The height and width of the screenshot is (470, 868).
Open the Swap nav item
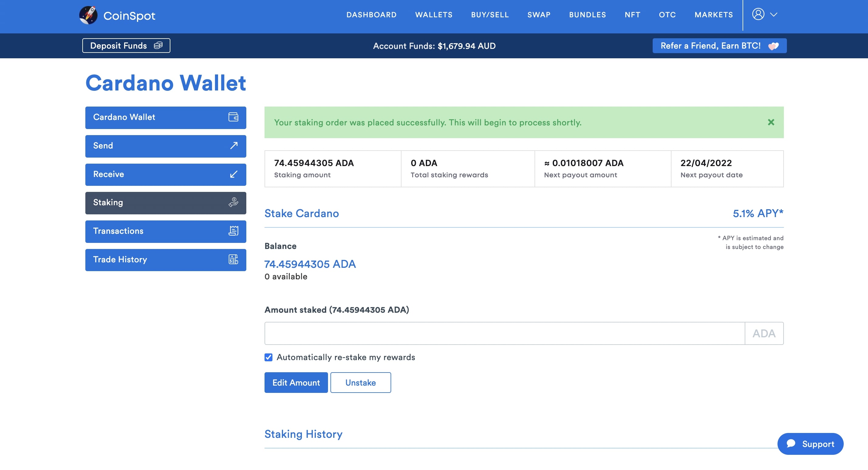tap(539, 15)
